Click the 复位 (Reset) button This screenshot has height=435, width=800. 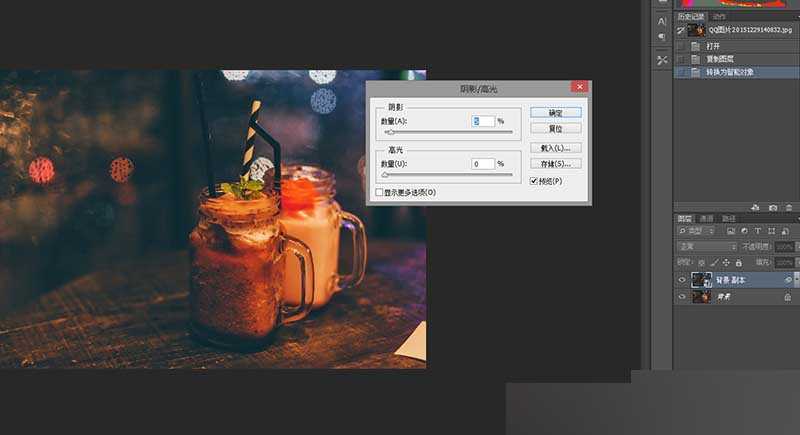pyautogui.click(x=556, y=128)
